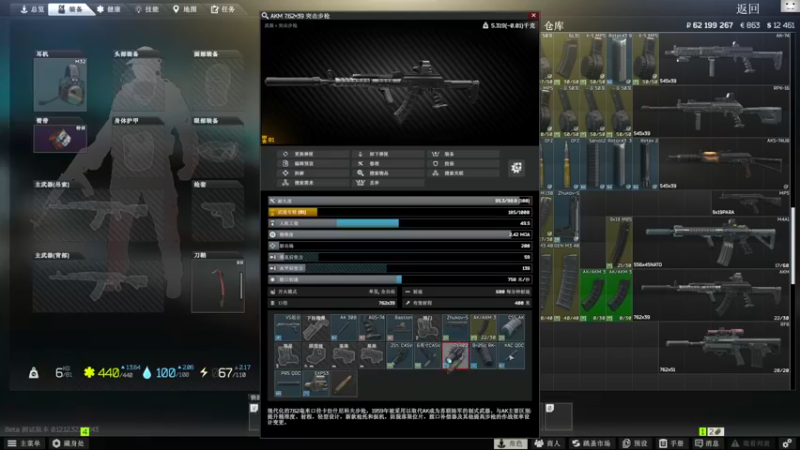Click the weapon modding gear icon in the AKM window
Viewport: 800px width, 450px height.
pos(516,167)
